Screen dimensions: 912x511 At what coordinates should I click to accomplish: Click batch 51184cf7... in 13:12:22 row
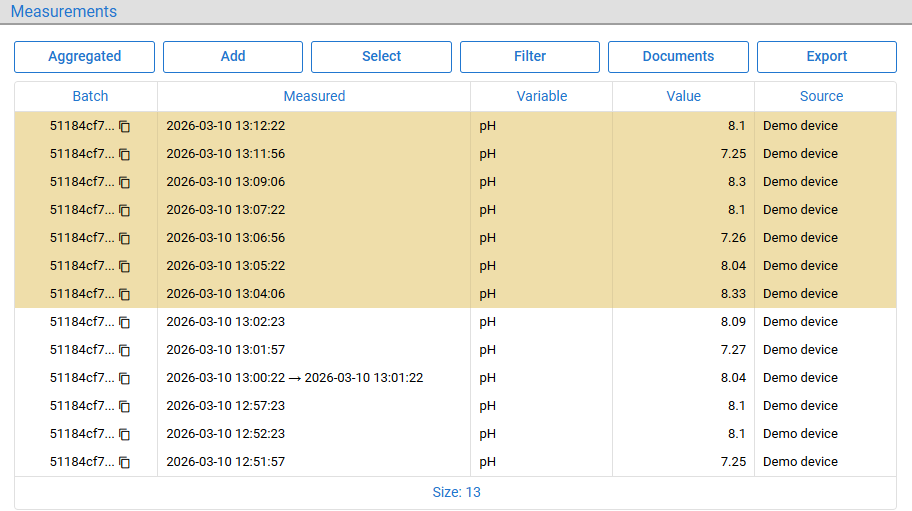click(82, 126)
